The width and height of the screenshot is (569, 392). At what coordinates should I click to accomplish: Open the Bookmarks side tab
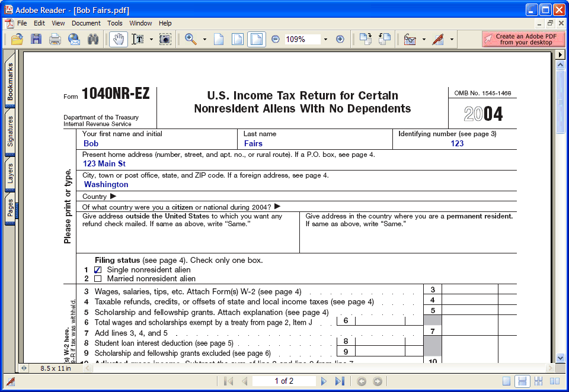10,81
